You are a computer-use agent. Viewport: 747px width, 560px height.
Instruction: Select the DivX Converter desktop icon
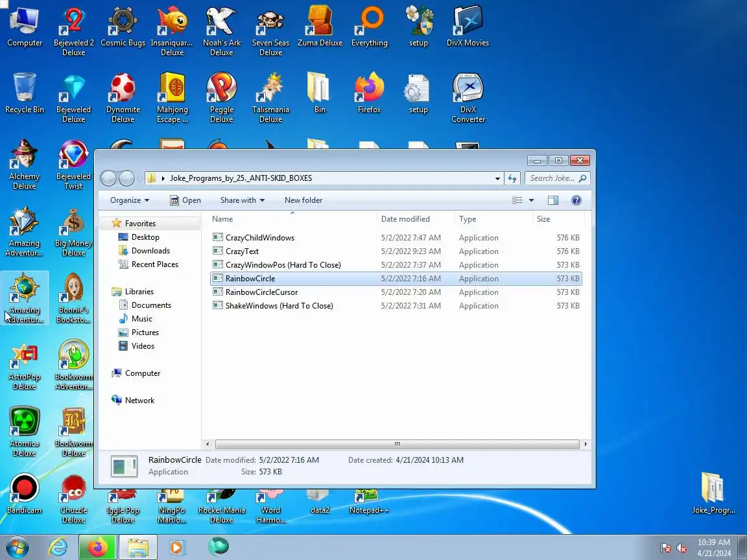click(x=468, y=98)
